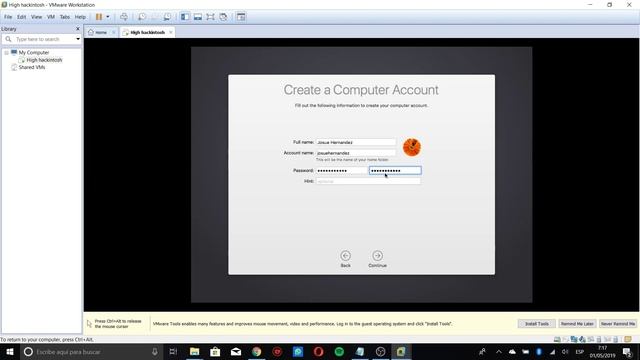The width and height of the screenshot is (640, 360).
Task: Click the first Password field
Action: (341, 171)
